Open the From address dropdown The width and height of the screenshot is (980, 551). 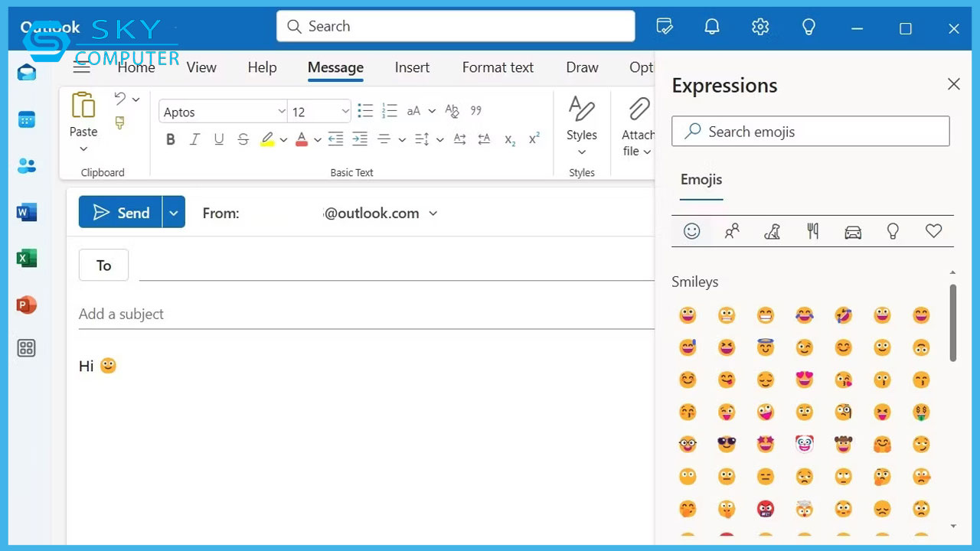[433, 213]
